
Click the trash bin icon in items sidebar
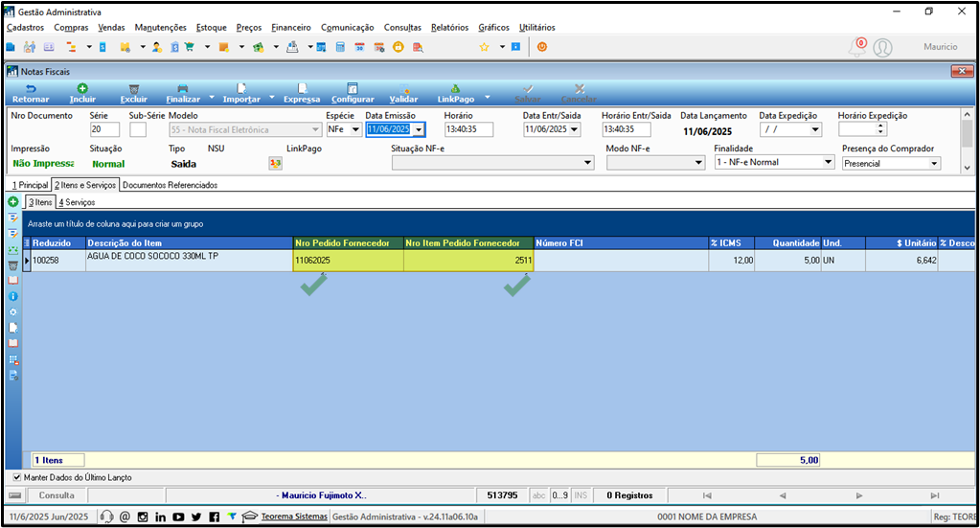point(13,264)
